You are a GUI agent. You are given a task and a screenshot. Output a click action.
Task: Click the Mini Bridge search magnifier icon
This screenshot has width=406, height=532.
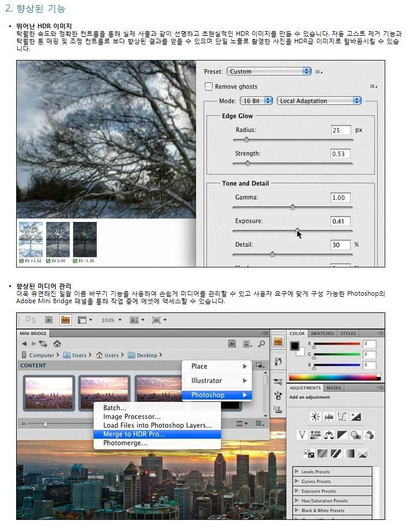point(261,344)
